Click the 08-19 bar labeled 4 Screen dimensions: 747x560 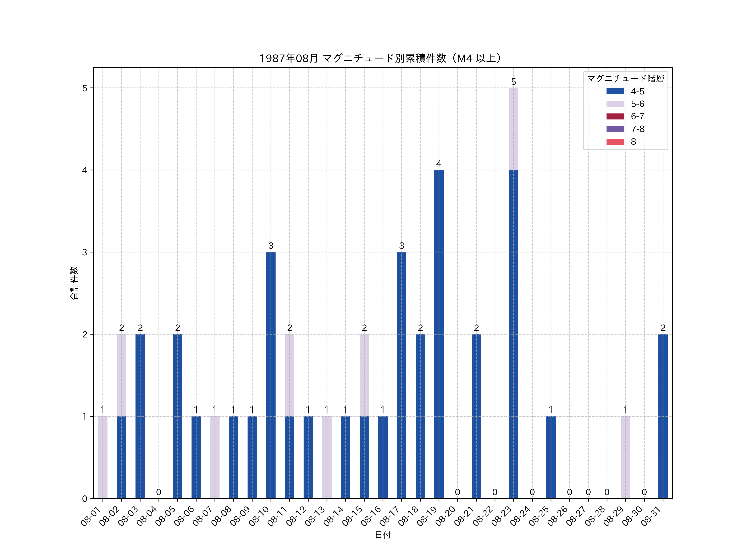tap(439, 334)
